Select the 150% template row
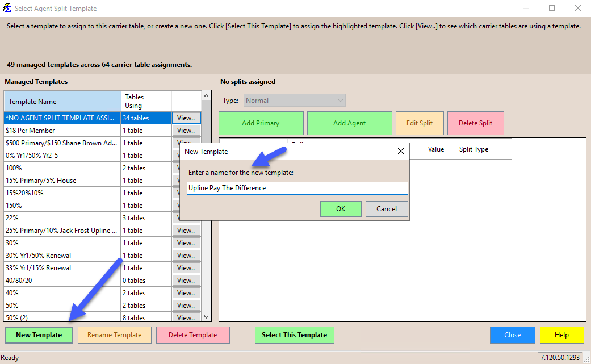 pyautogui.click(x=62, y=206)
